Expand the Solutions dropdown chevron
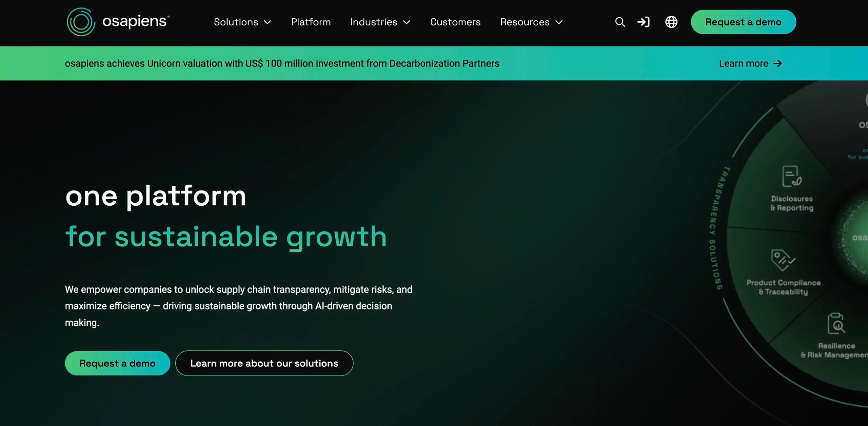Screen dimensions: 868x426 (x=268, y=22)
